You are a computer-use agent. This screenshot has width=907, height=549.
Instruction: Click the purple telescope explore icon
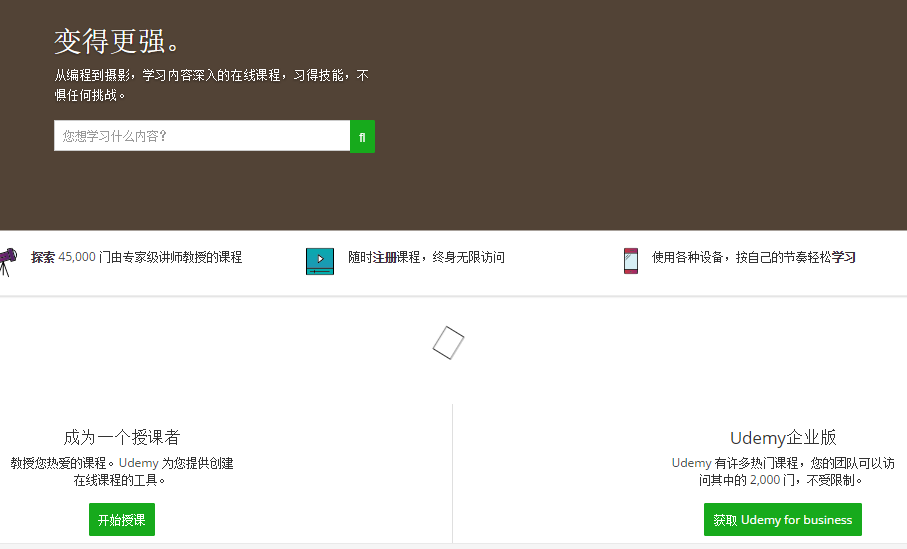pos(8,262)
